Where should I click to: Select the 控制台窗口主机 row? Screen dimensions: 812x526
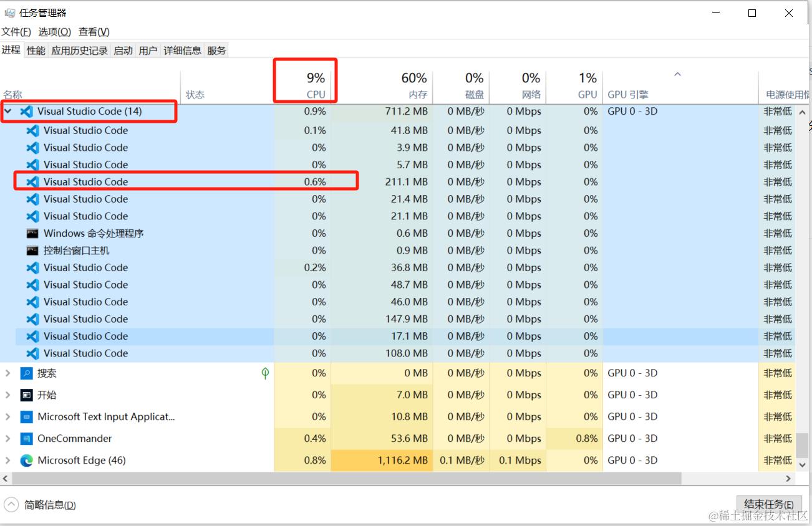coord(398,251)
